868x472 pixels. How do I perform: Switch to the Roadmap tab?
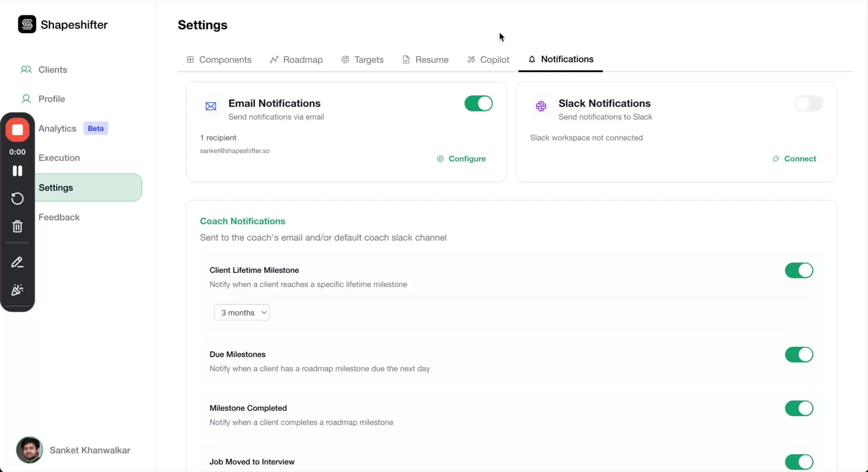296,59
